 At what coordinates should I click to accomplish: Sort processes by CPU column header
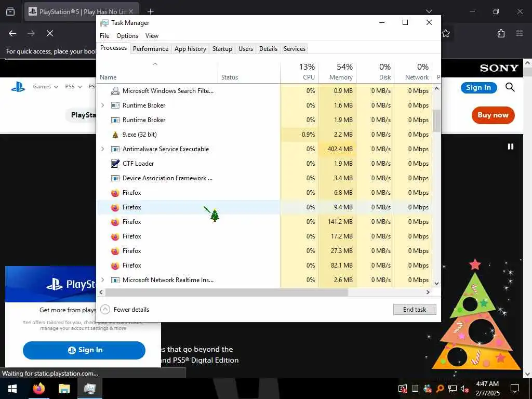click(x=299, y=72)
